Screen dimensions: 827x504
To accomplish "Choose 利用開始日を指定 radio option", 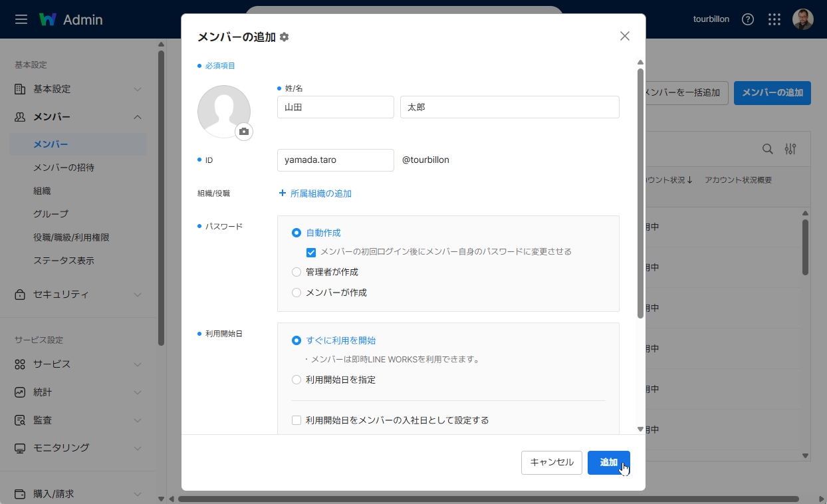I will [296, 380].
